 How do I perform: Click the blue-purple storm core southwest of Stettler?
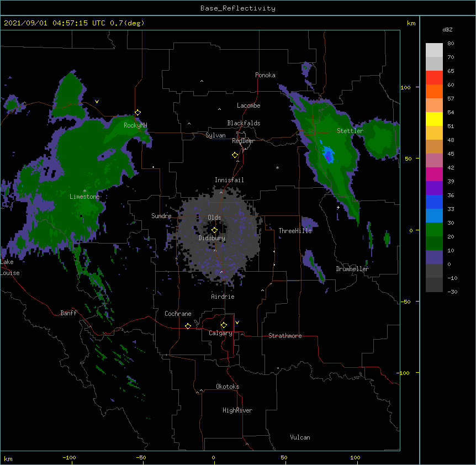[328, 155]
